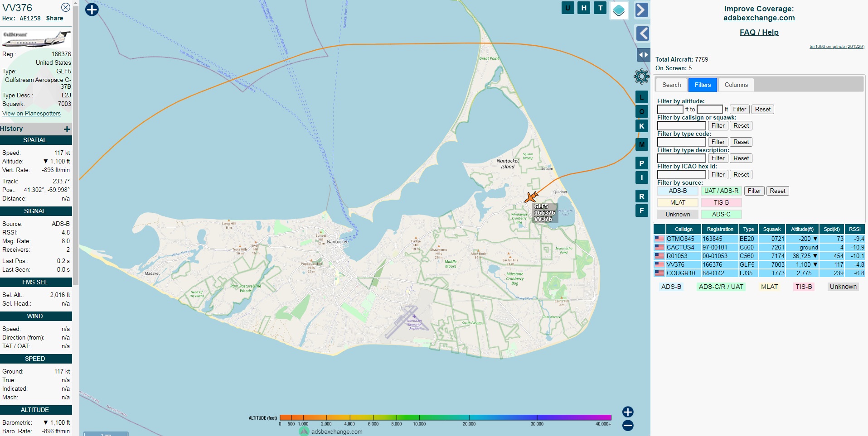The image size is (868, 436).
Task: Click the maximum altitude input field
Action: point(709,110)
